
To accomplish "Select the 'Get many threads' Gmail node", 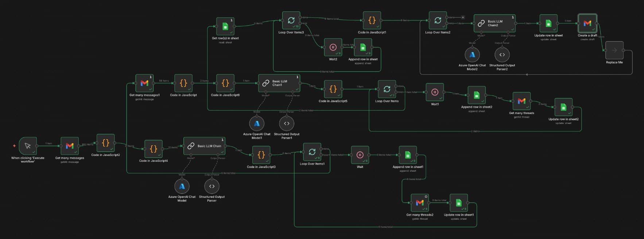I will [x=521, y=101].
